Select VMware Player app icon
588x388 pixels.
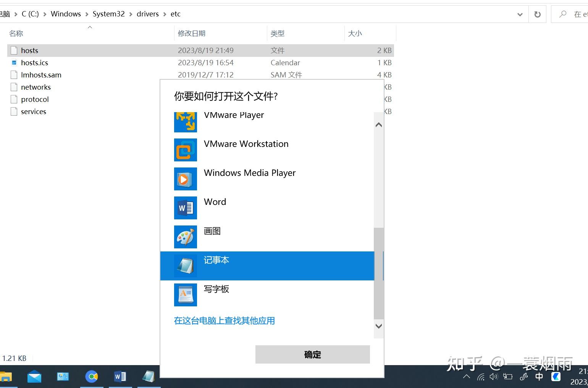pyautogui.click(x=186, y=122)
